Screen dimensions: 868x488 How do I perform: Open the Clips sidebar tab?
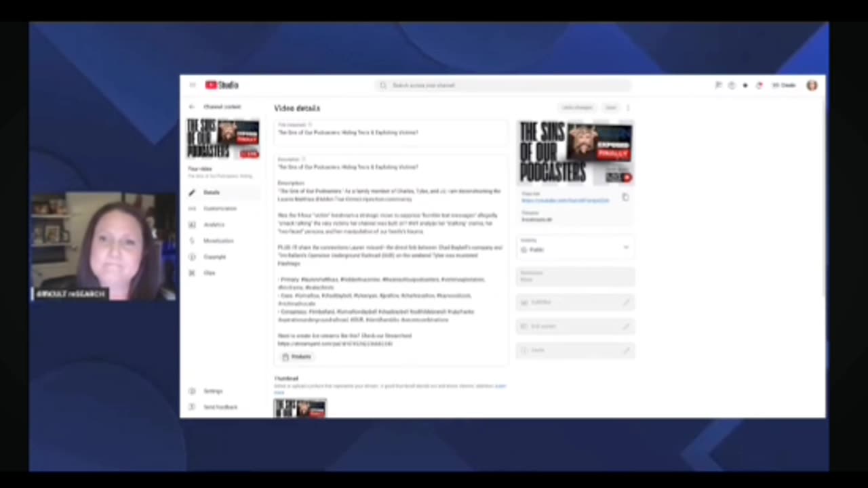click(x=221, y=273)
